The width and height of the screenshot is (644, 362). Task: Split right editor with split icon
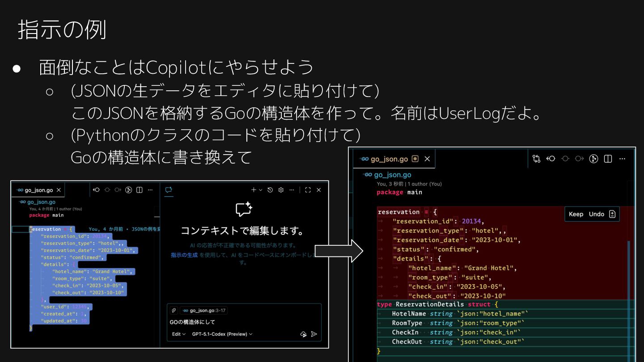pos(608,159)
